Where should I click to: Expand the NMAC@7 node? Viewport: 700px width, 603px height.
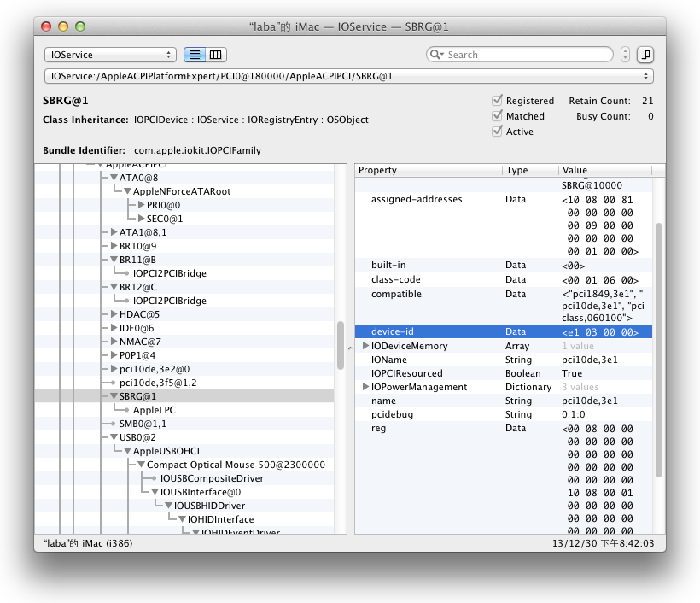(114, 342)
